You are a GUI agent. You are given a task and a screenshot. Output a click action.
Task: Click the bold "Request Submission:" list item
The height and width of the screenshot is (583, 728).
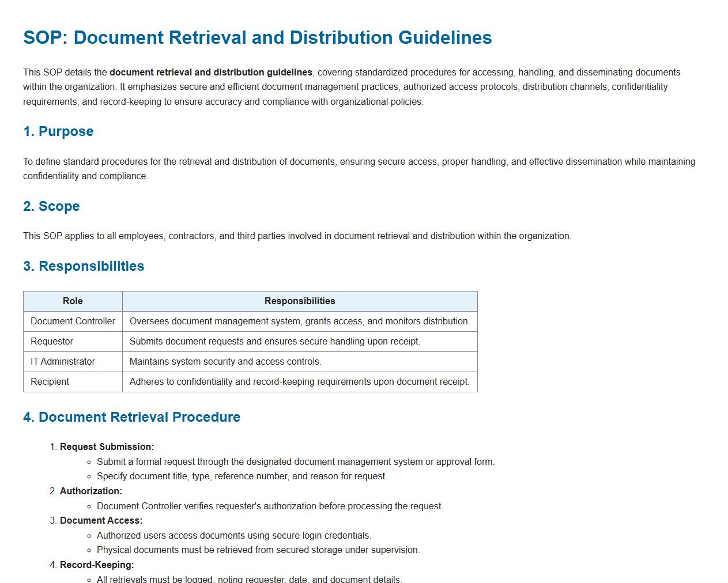107,447
